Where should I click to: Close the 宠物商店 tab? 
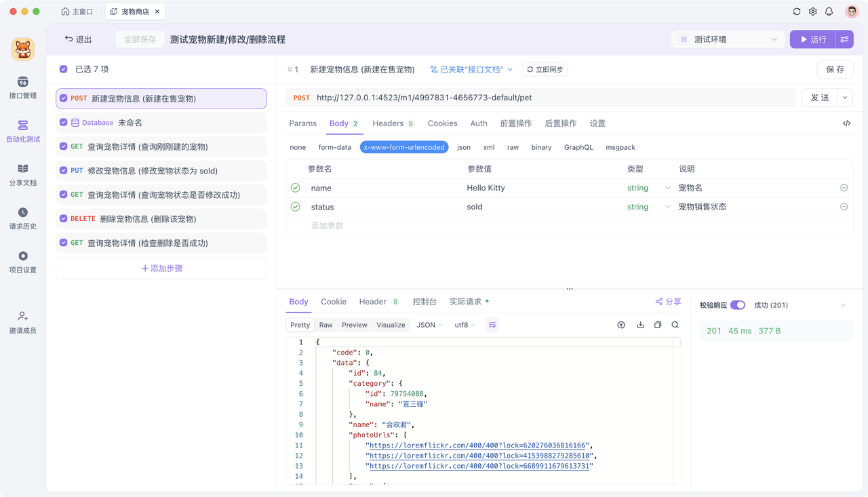pyautogui.click(x=158, y=12)
